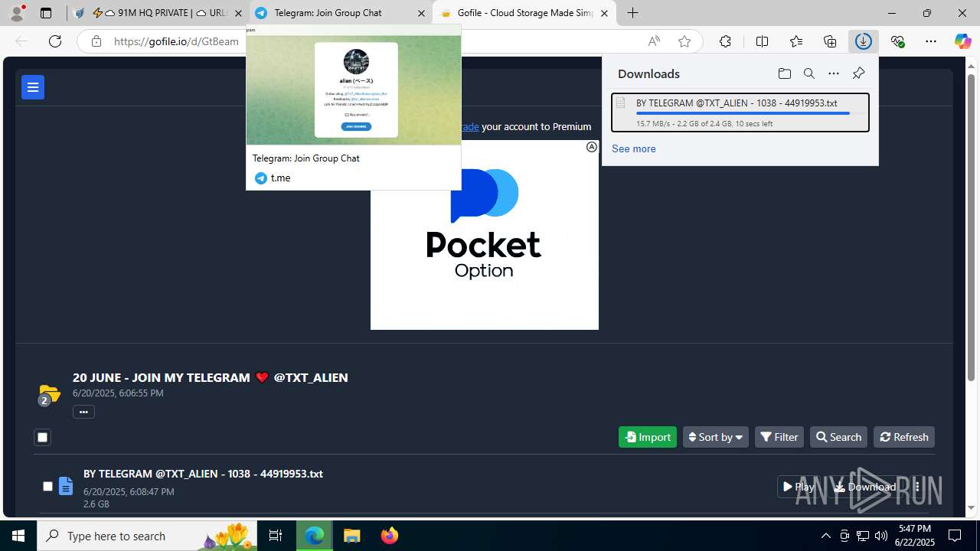Click See more in Downloads panel
This screenshot has width=980, height=551.
tap(633, 148)
